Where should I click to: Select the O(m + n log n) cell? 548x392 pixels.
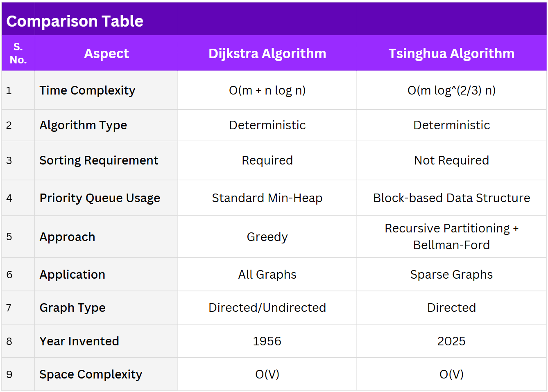[x=267, y=90]
